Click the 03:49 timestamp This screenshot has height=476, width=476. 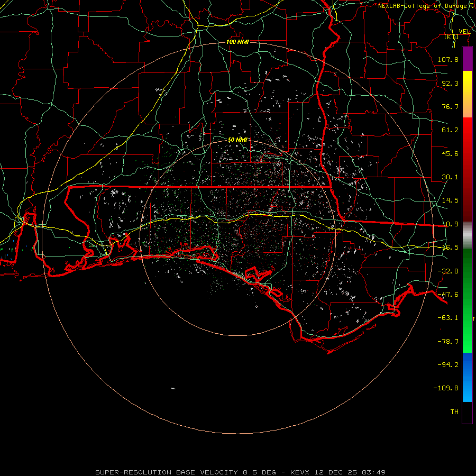pos(374,472)
